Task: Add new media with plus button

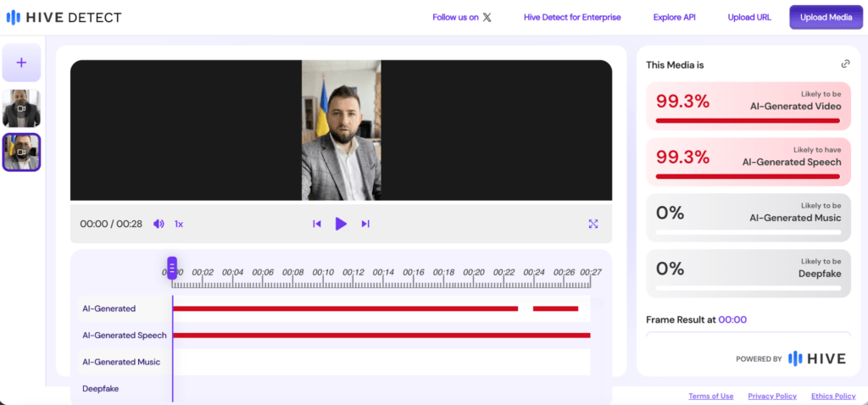Action: [21, 63]
